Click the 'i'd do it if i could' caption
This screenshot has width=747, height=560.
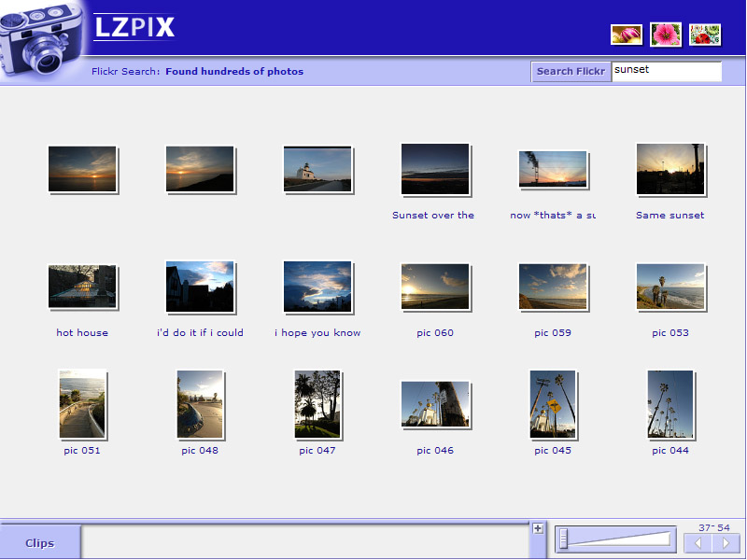(200, 333)
